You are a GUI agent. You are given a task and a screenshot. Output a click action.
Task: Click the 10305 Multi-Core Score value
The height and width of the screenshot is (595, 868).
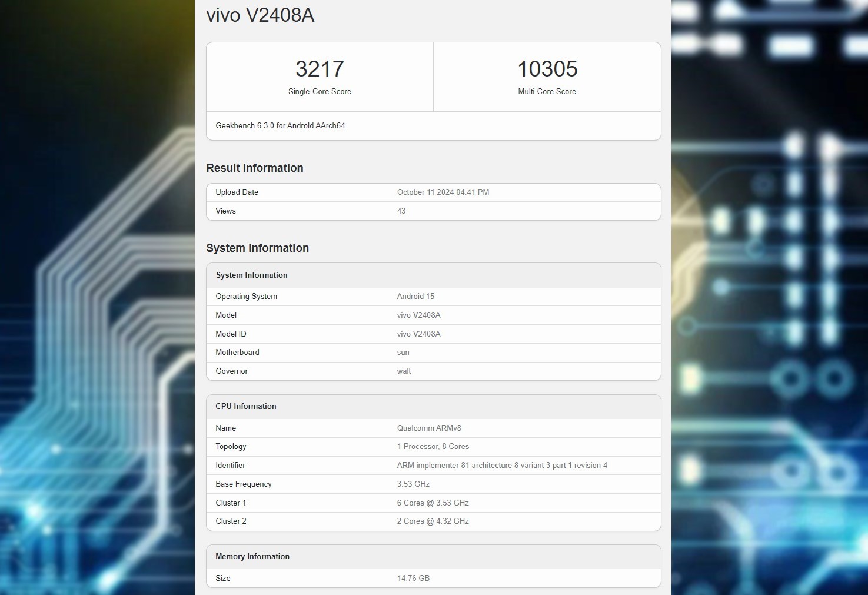(x=547, y=69)
